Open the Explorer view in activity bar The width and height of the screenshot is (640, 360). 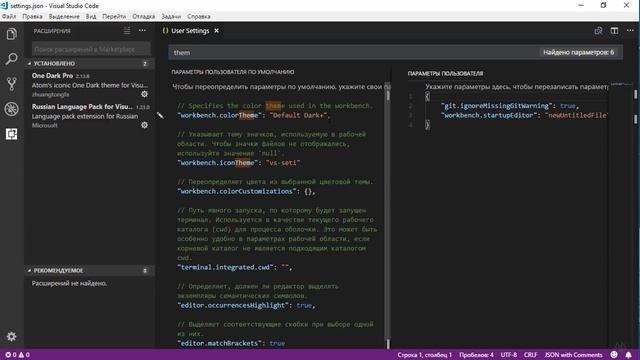click(x=11, y=34)
